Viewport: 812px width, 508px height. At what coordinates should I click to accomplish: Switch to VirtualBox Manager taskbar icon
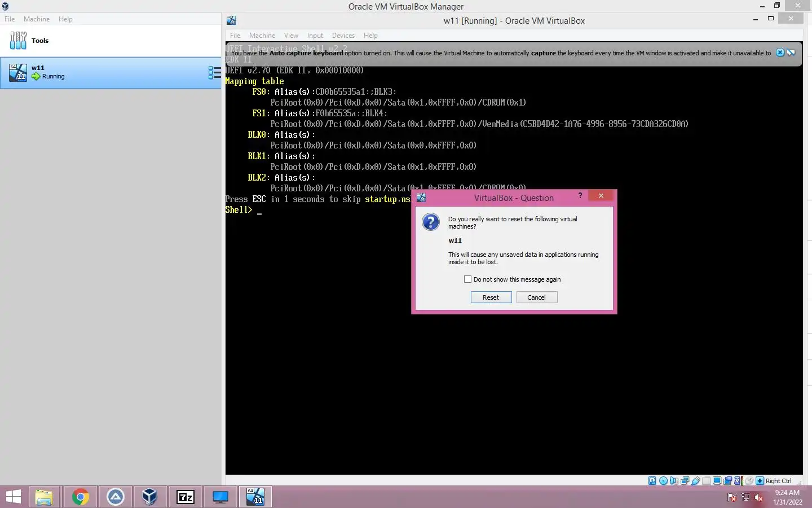(149, 497)
